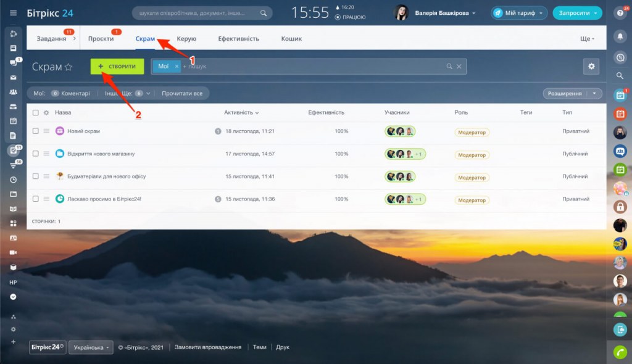Click Бітрікс 24 logo

pos(50,13)
